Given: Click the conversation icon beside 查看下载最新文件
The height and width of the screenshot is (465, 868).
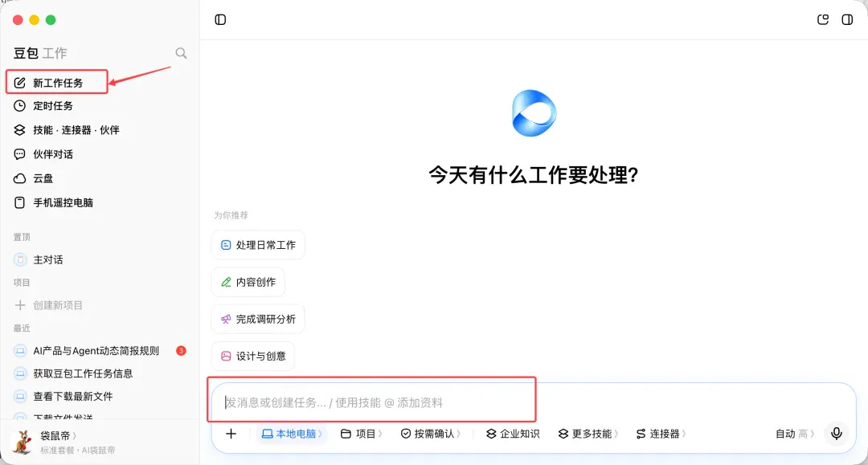Looking at the screenshot, I should pyautogui.click(x=20, y=397).
